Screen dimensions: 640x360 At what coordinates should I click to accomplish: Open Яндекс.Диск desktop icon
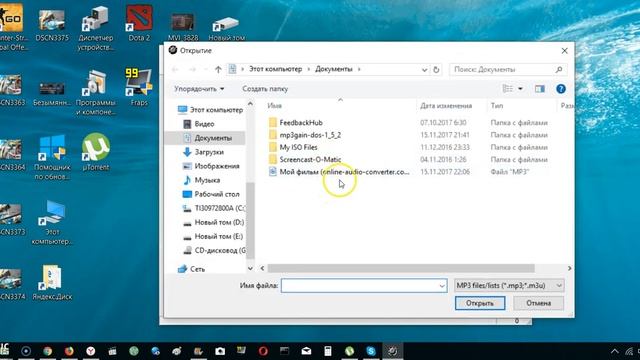(x=52, y=283)
